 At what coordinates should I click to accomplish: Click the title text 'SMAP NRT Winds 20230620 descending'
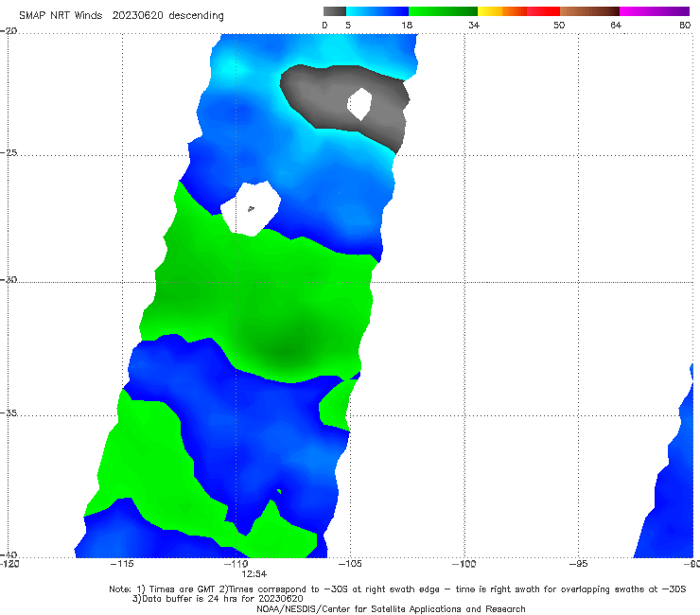click(121, 16)
